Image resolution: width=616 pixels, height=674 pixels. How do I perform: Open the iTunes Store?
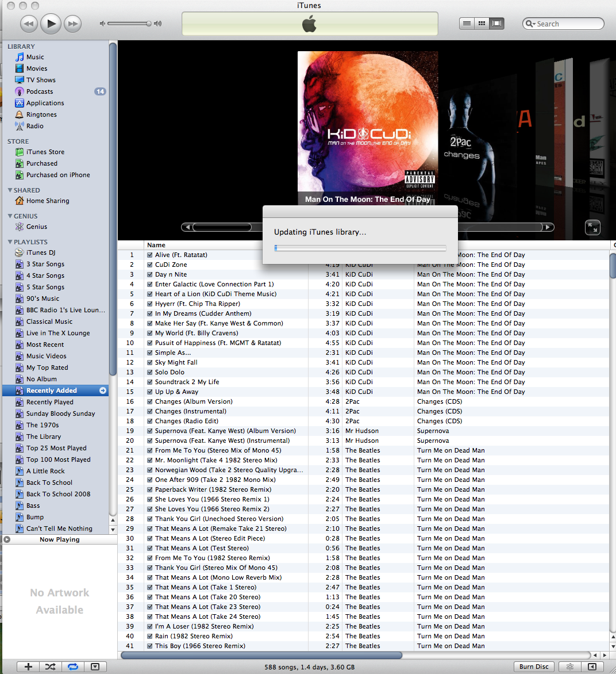coord(45,152)
